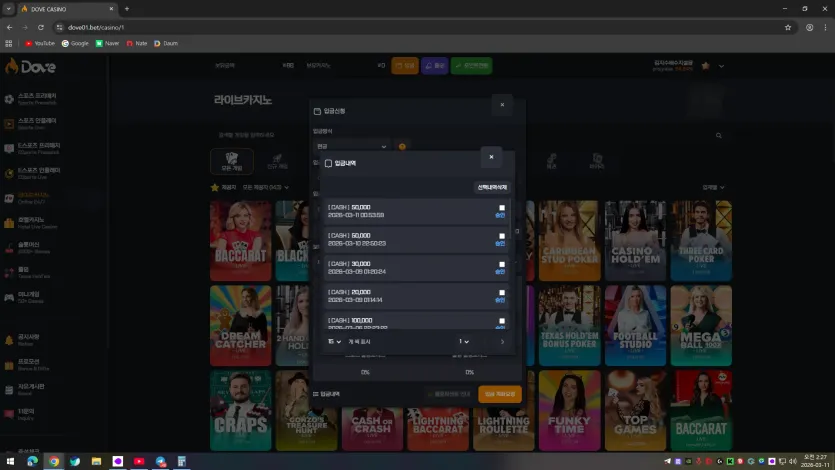Open the page number 1 dropdown
The height and width of the screenshot is (470, 835).
[464, 342]
